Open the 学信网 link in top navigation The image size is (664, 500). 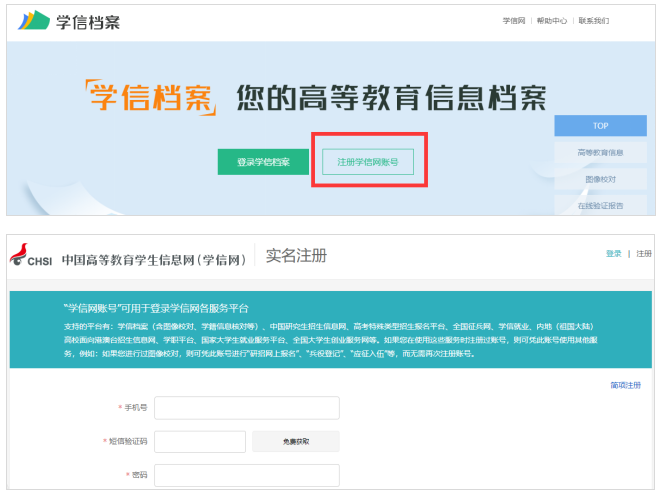pyautogui.click(x=513, y=20)
